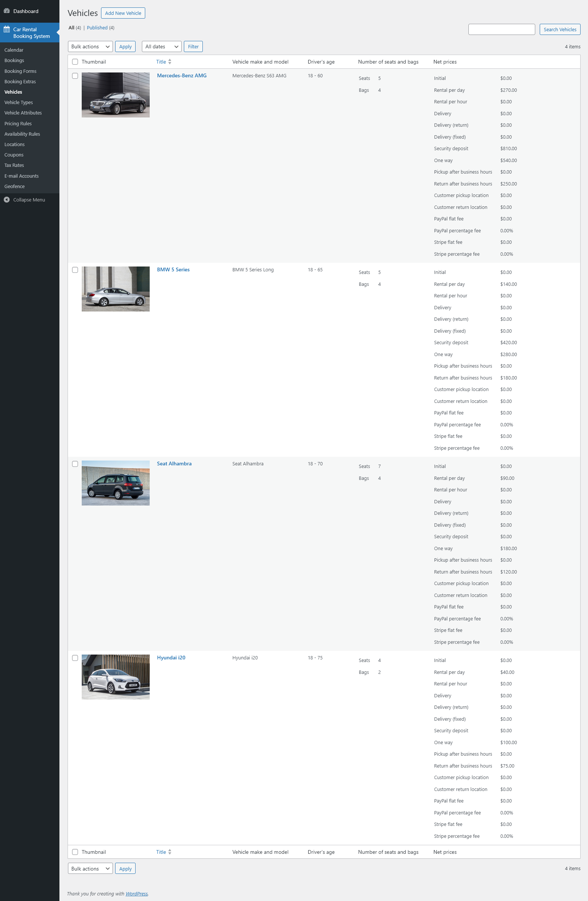Click the BMW 5 Series thumbnail image
The width and height of the screenshot is (588, 901).
pyautogui.click(x=116, y=289)
